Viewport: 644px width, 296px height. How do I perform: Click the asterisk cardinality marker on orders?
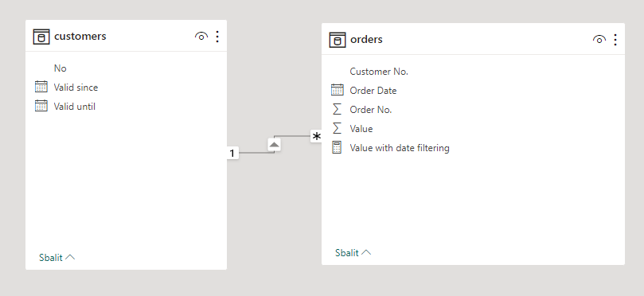pos(316,136)
